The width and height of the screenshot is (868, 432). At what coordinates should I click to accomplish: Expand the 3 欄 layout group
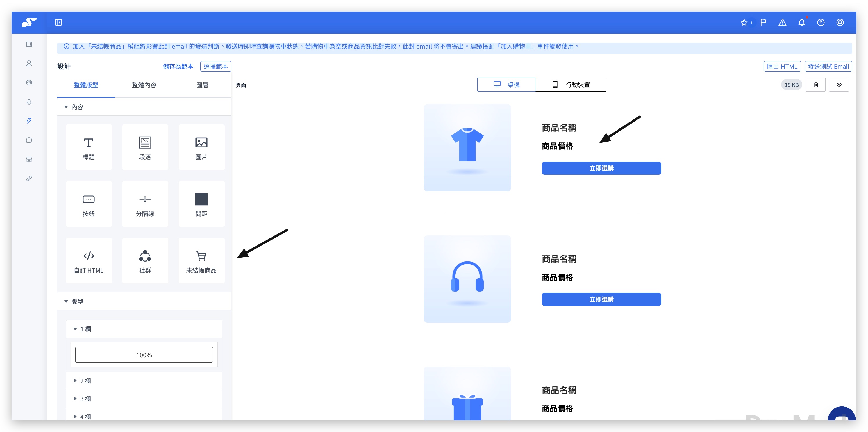[144, 399]
